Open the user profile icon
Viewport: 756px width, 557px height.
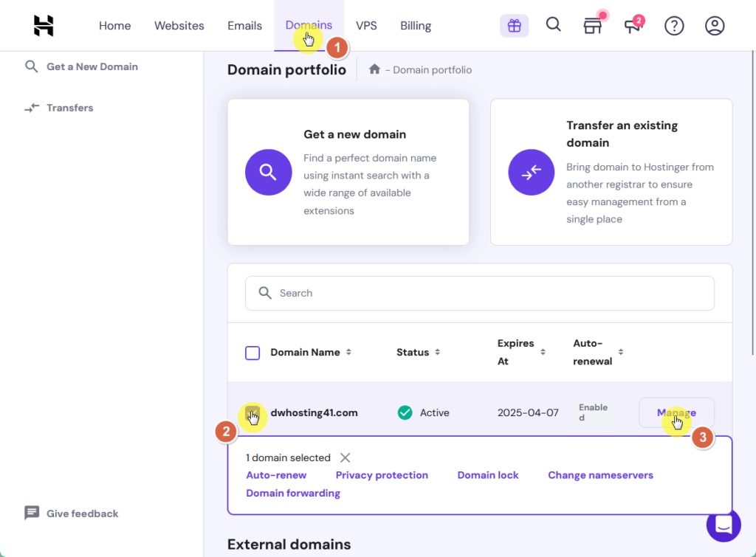click(715, 26)
